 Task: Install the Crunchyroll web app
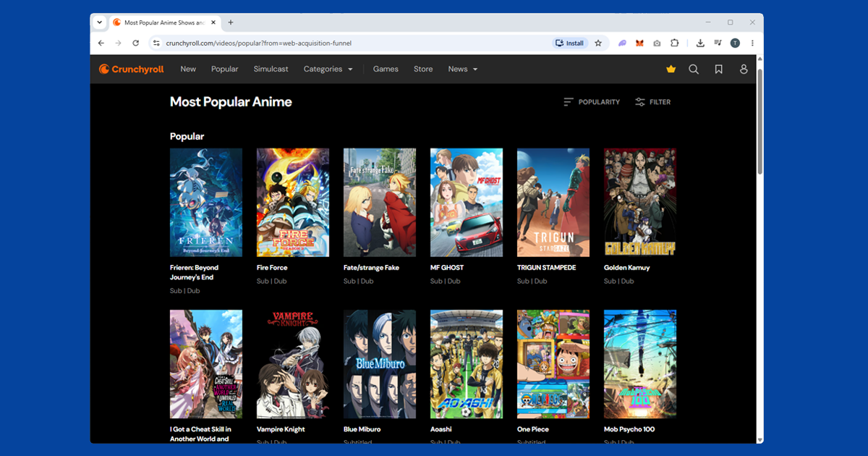[569, 43]
